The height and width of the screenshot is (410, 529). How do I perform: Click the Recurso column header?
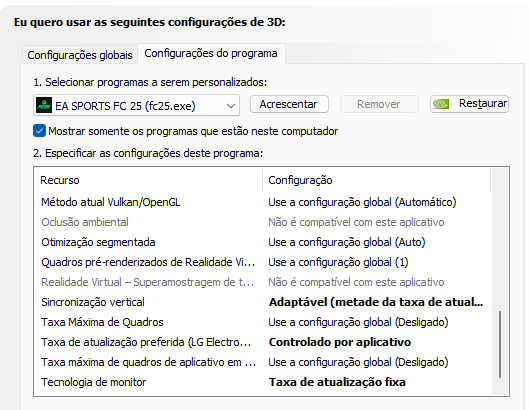tap(148, 180)
